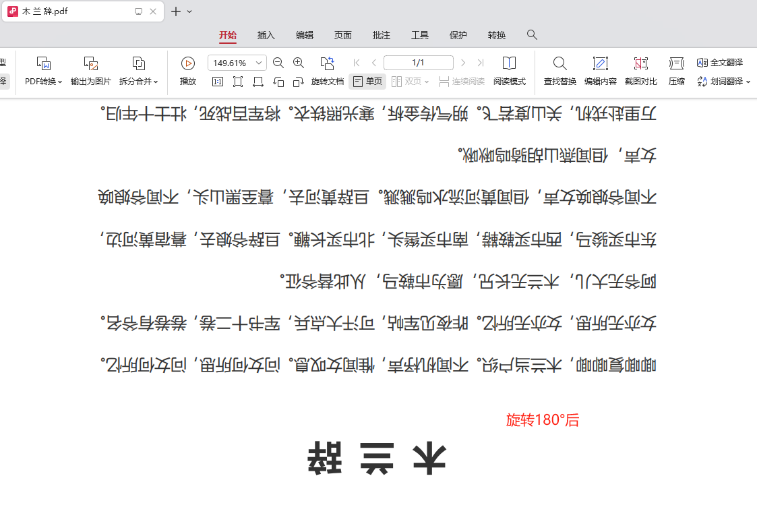757x532 pixels.
Task: Start the 播放 slideshow playback
Action: [188, 71]
